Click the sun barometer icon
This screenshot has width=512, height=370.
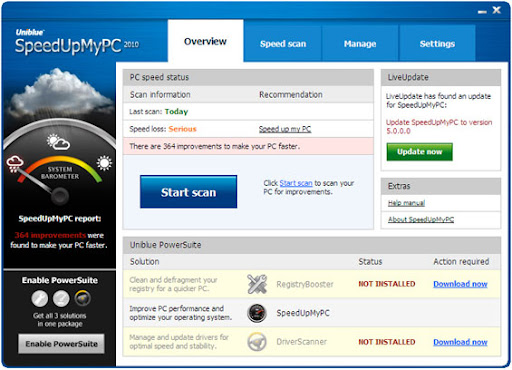pyautogui.click(x=104, y=163)
